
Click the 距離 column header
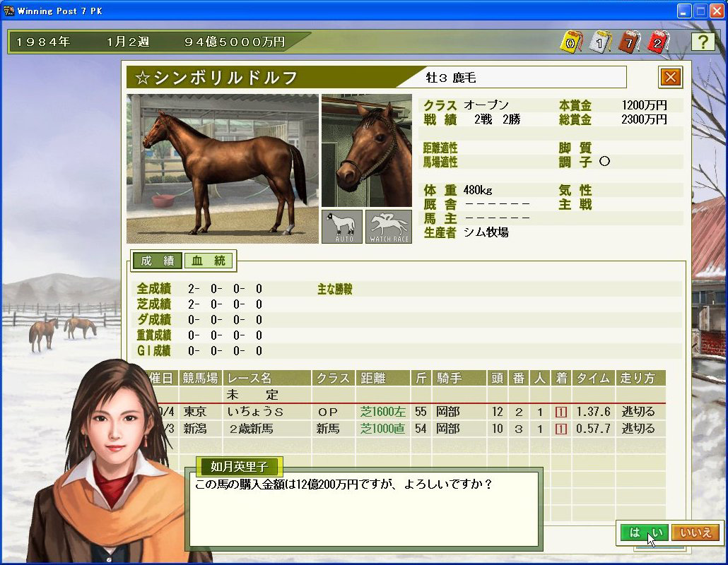click(383, 378)
